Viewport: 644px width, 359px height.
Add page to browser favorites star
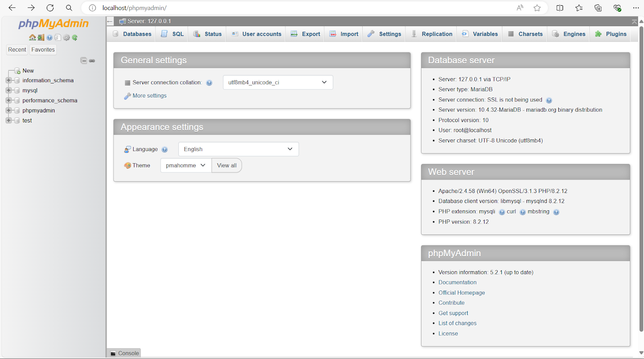(x=537, y=8)
